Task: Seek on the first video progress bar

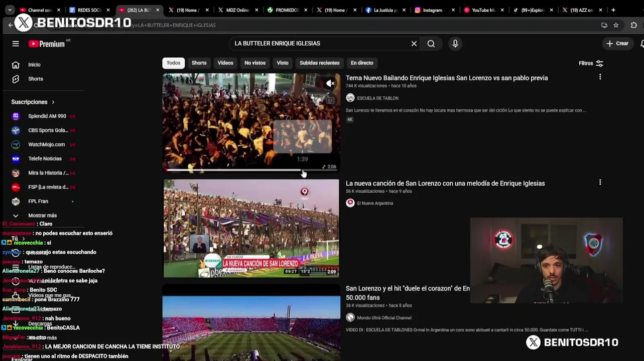Action: 251,170
